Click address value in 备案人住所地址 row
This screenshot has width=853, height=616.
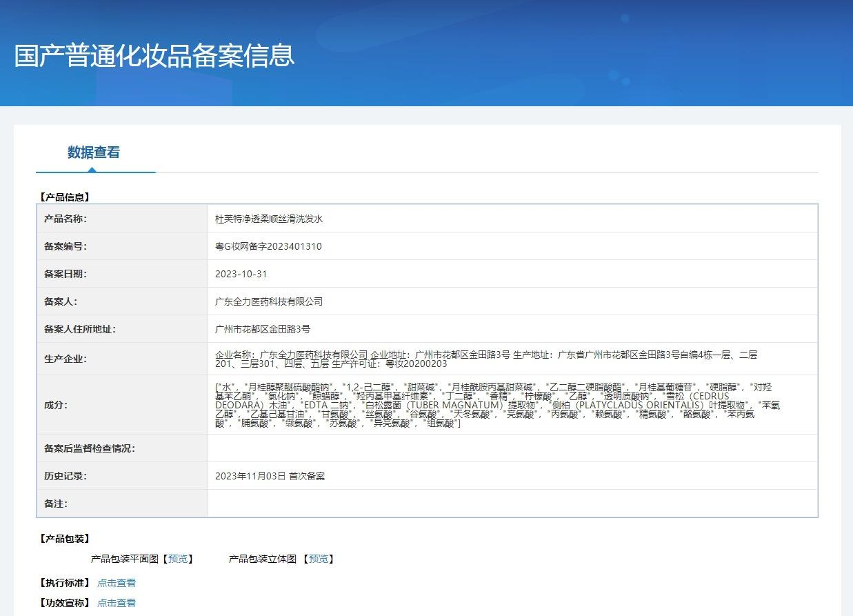point(263,329)
